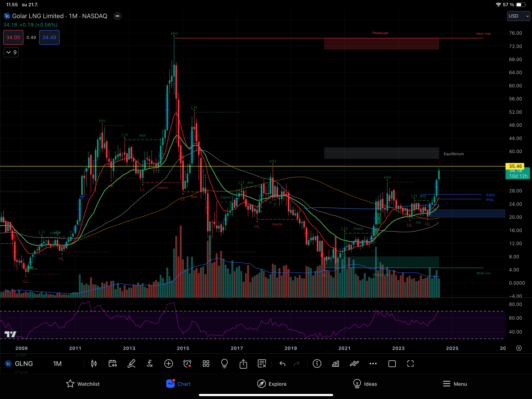The height and width of the screenshot is (399, 532).
Task: Click the PWL level label
Action: 490,200
